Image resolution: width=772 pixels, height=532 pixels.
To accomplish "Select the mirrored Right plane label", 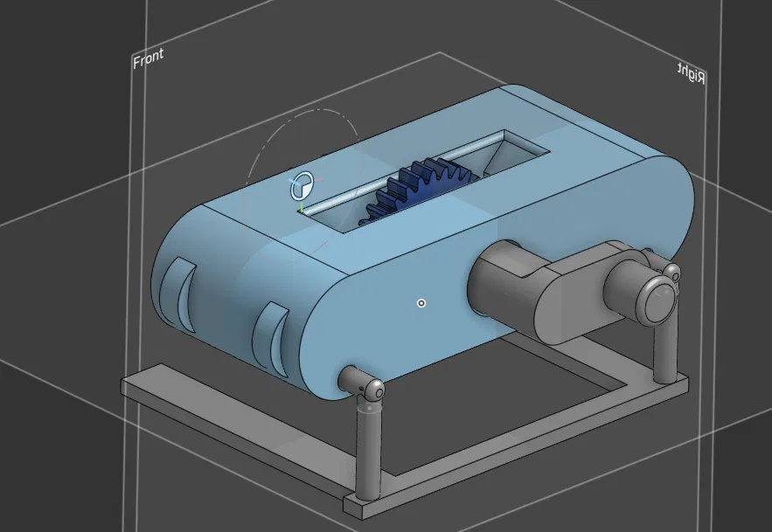I will click(692, 73).
